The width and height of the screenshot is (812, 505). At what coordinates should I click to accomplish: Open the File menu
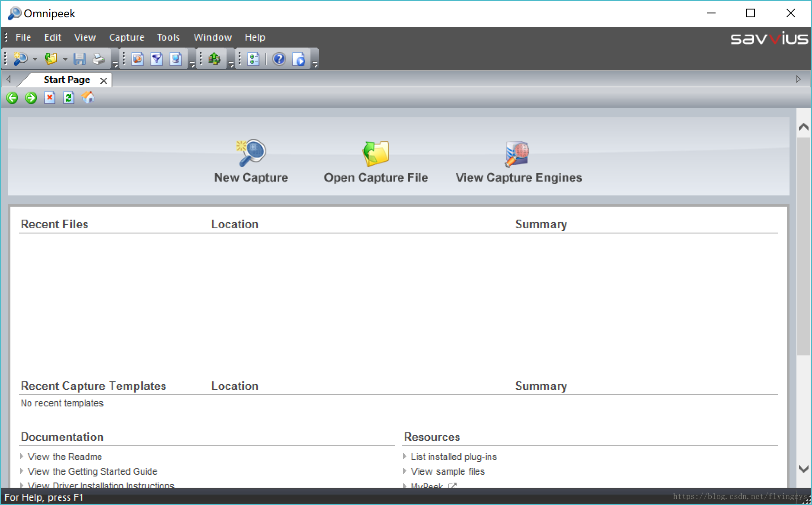pos(23,37)
